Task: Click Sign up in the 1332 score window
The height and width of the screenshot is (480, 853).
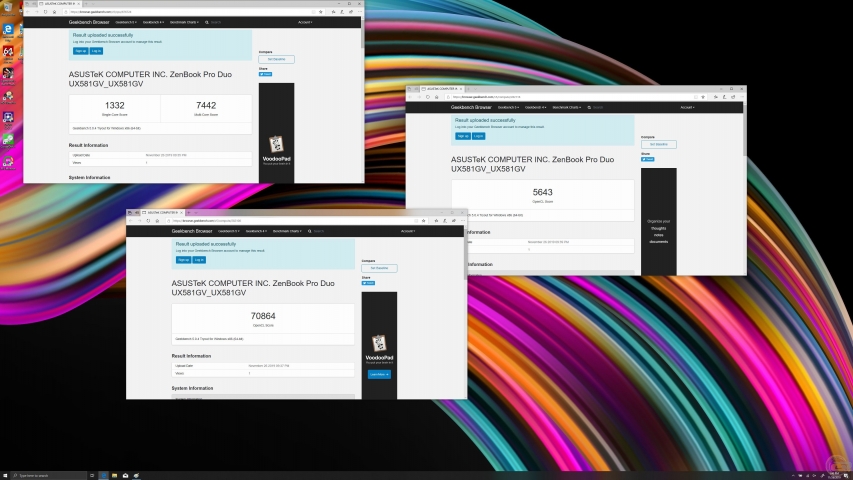Action: [80, 51]
